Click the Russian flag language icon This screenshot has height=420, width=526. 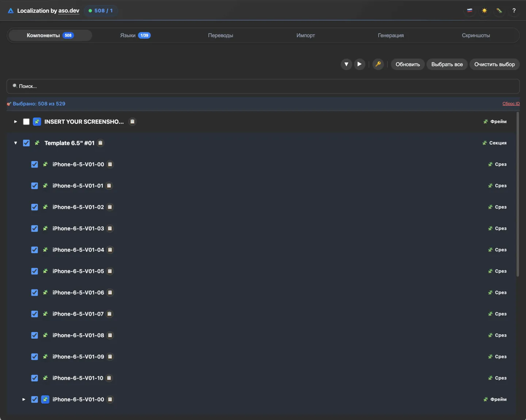pyautogui.click(x=469, y=11)
